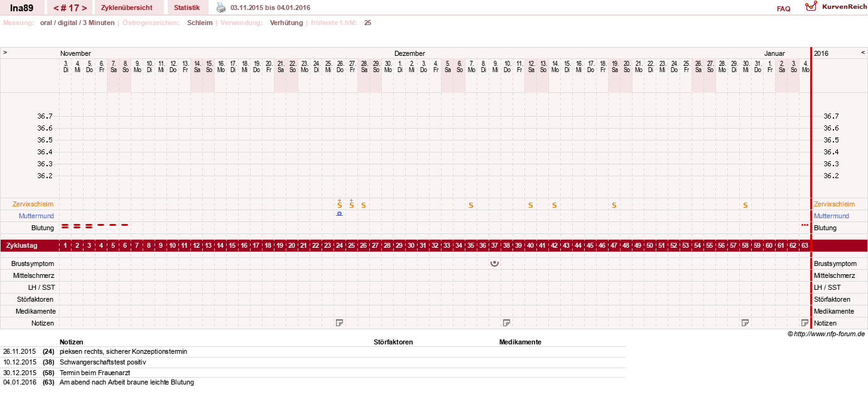Select cycle day 38 in Zyklustag row
Viewport: 868px width, 404px height.
pyautogui.click(x=506, y=245)
